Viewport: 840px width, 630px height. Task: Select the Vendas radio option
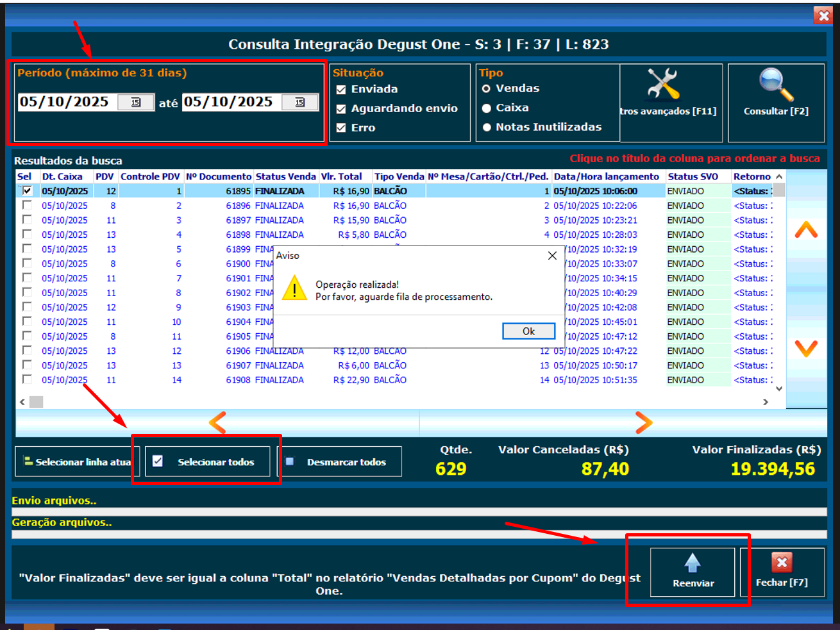pyautogui.click(x=486, y=88)
